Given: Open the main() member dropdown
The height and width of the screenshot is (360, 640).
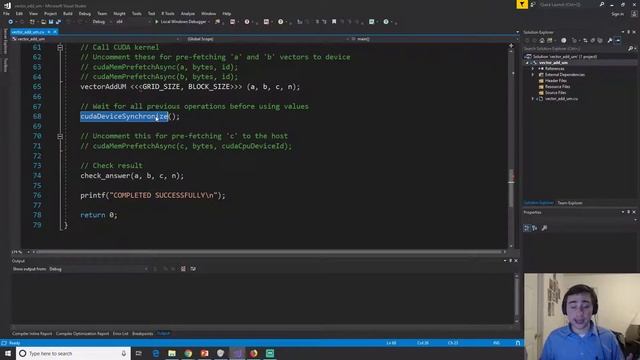Looking at the screenshot, I should [435, 39].
